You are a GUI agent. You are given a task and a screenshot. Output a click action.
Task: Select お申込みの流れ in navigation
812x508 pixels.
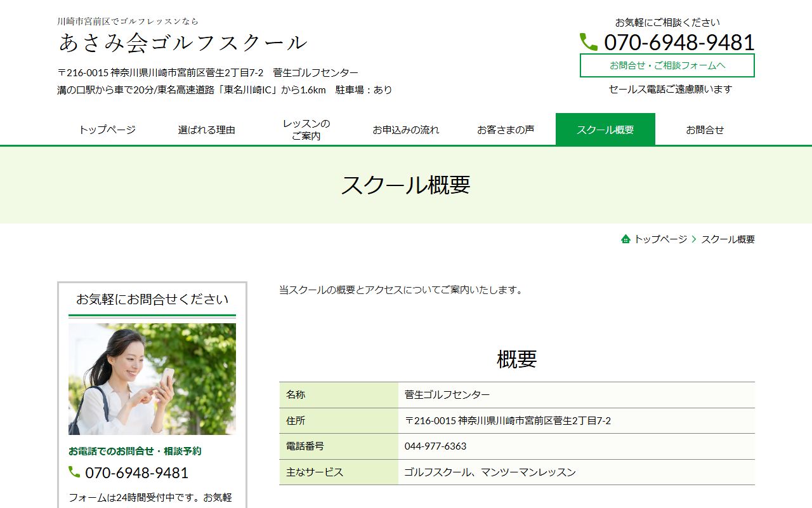point(406,130)
